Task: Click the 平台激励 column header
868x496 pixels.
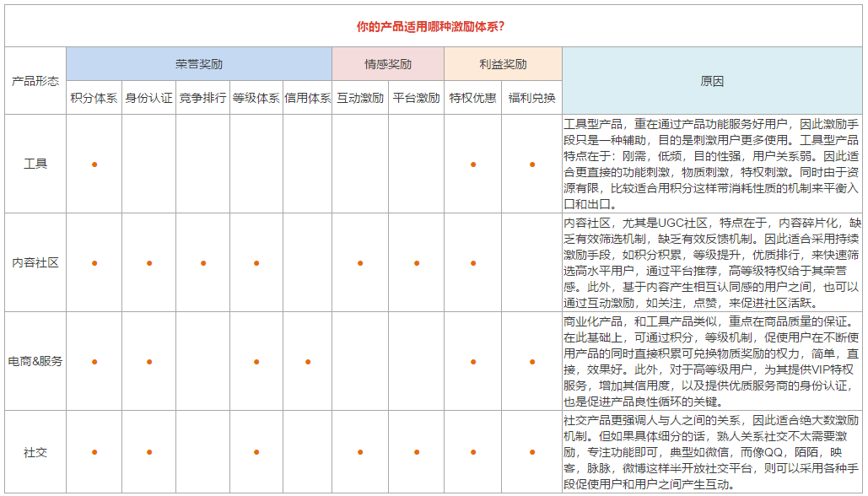Action: click(417, 98)
